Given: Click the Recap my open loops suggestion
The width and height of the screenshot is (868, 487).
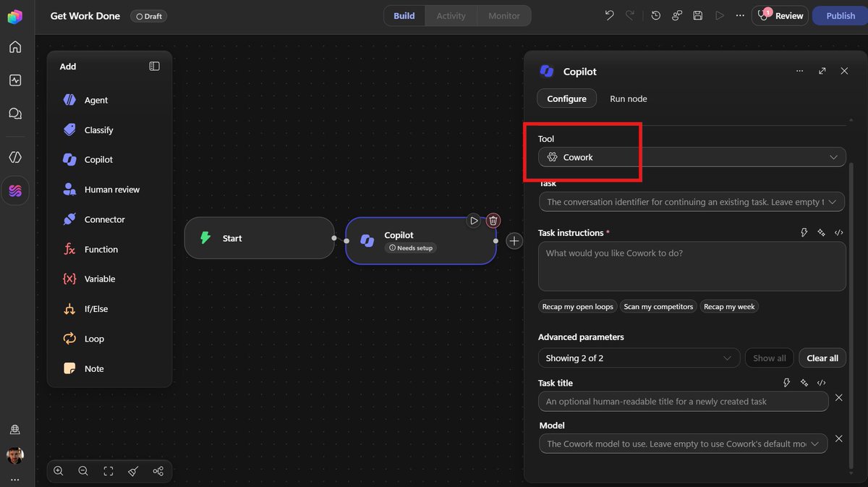Looking at the screenshot, I should [x=578, y=307].
